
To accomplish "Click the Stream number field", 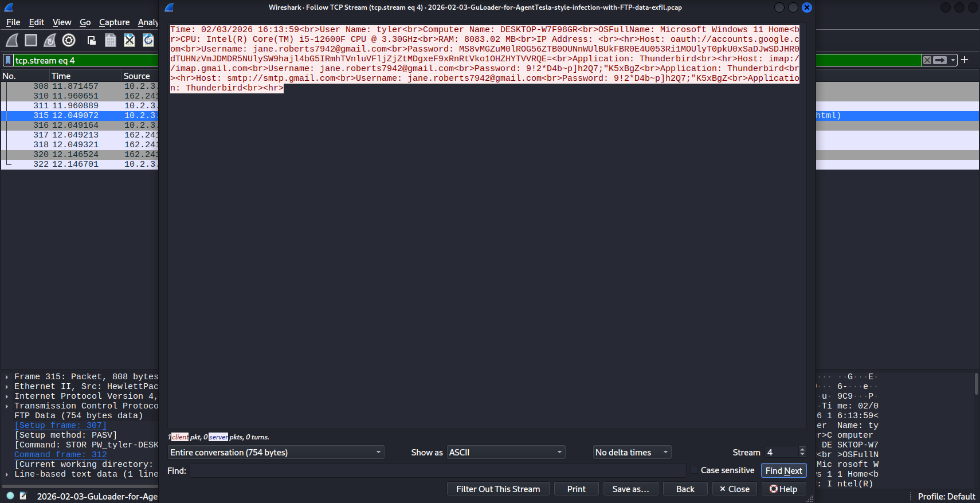I will pos(782,453).
